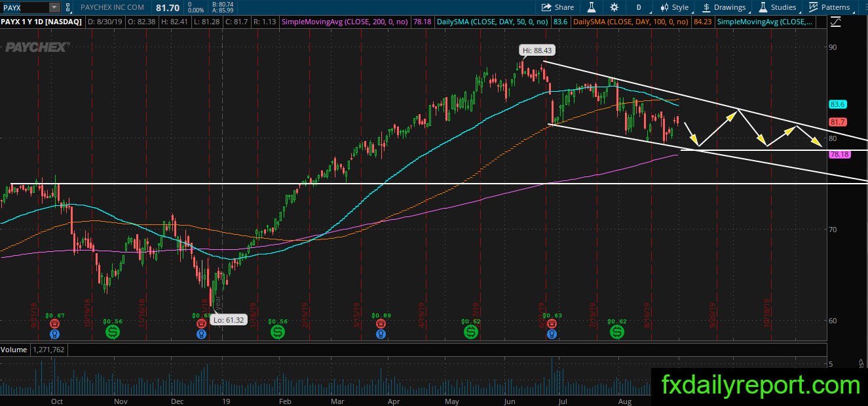Click the lightbulb icon below $0.67 earnings
868x406 pixels.
55,334
